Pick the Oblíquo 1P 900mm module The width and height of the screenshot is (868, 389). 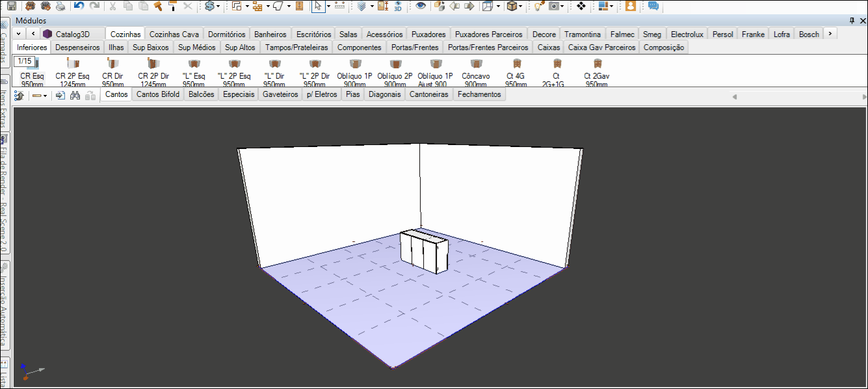click(x=354, y=73)
